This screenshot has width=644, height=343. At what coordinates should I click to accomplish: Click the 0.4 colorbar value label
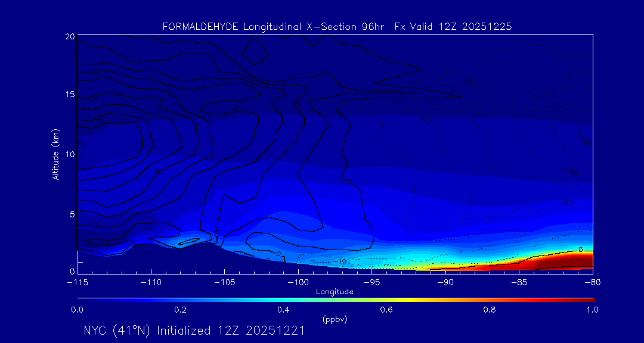pos(283,310)
